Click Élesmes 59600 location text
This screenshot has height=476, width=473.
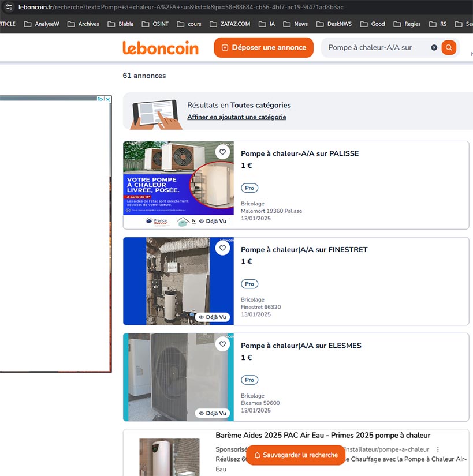(x=260, y=403)
